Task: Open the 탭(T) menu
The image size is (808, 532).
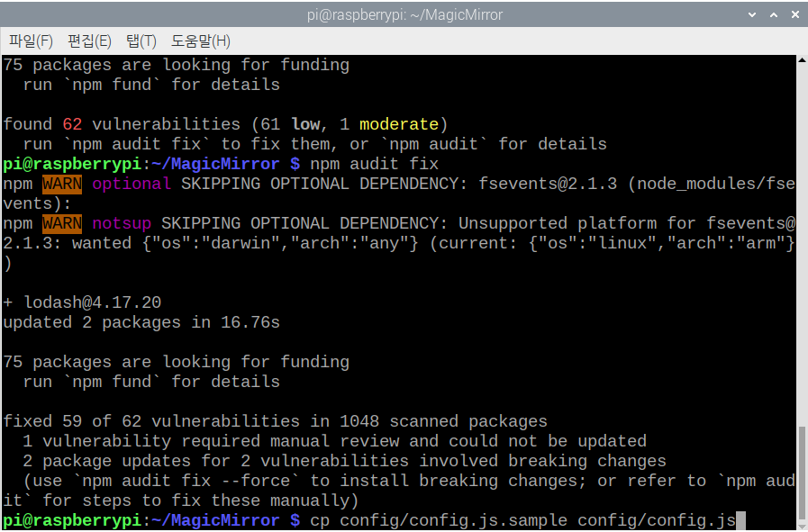Action: [x=141, y=41]
